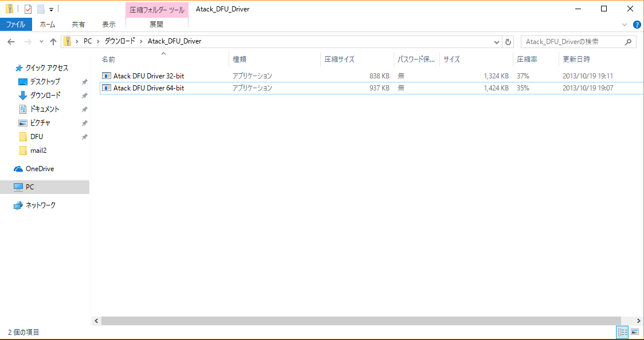Click PC in the address breadcrumb
This screenshot has width=644, height=340.
[88, 41]
